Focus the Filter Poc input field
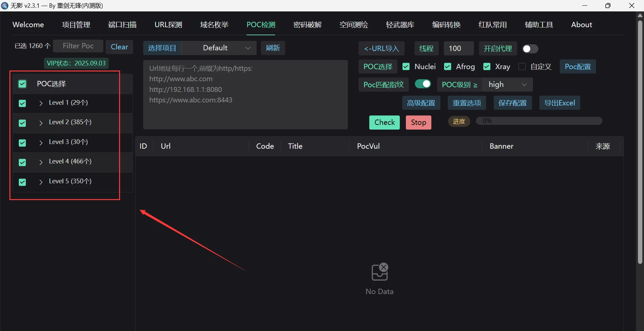Image resolution: width=644 pixels, height=331 pixels. (x=78, y=46)
